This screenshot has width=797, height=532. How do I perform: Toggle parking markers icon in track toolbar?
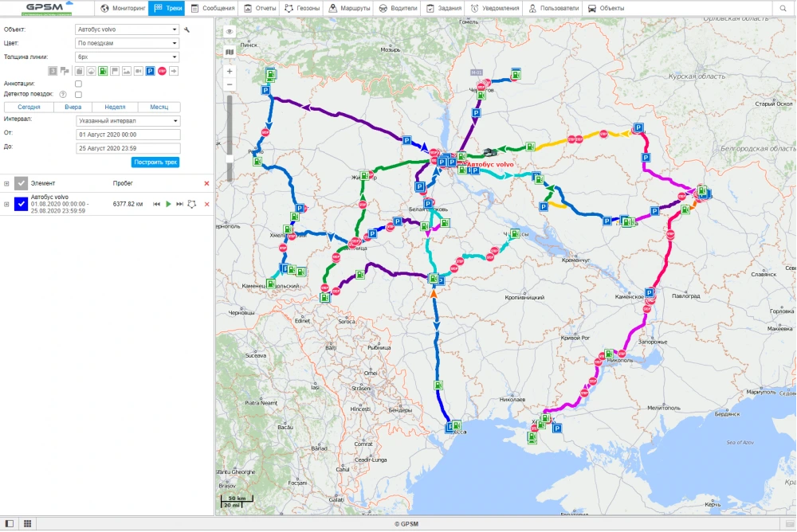(x=150, y=71)
